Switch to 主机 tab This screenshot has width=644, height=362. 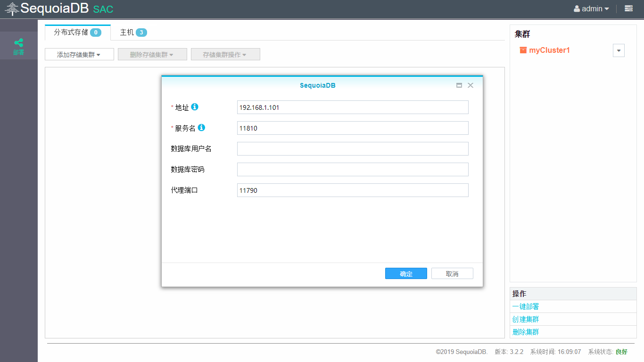point(133,33)
